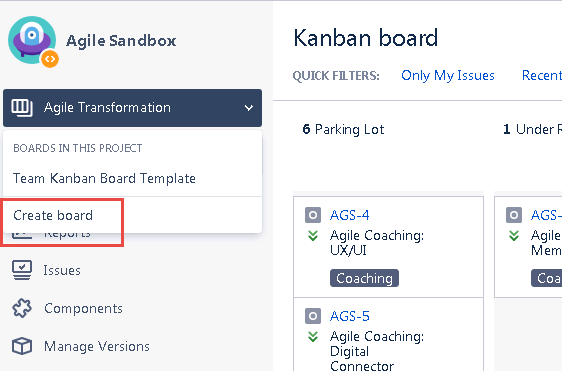Click the Agile Sandbox project avatar
This screenshot has height=371, width=562.
[33, 41]
